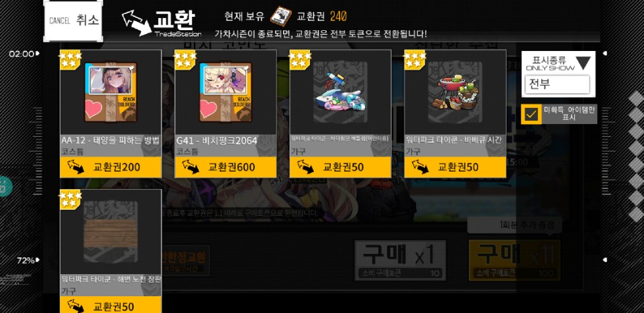Exchange G41 costume for 교환권600

(225, 167)
